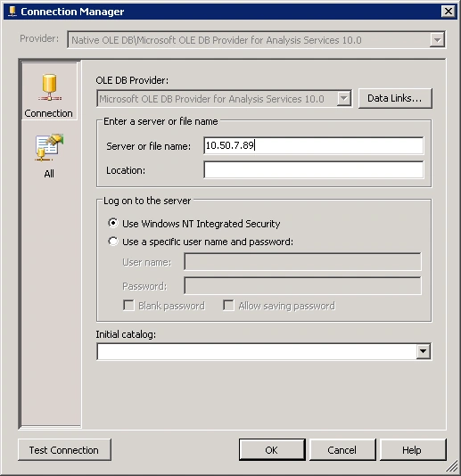Cancel the connection dialog
Viewport: 461px width, 476px height.
(342, 449)
